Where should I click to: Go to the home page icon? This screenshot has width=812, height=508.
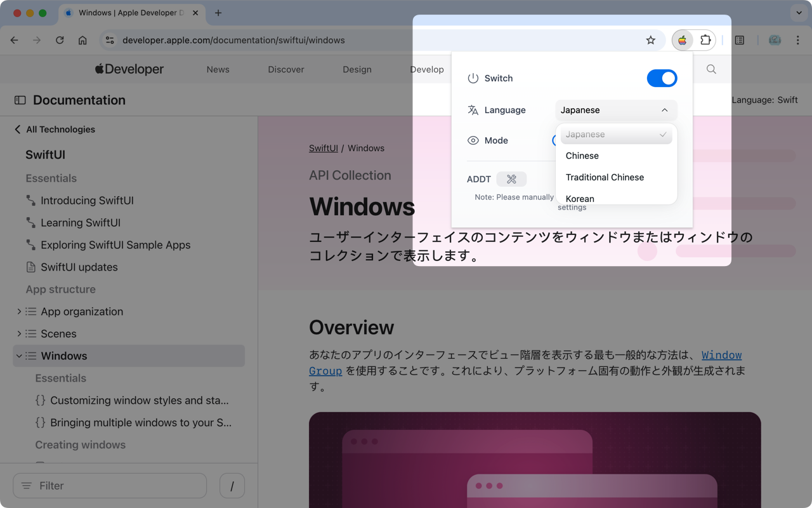tap(82, 40)
